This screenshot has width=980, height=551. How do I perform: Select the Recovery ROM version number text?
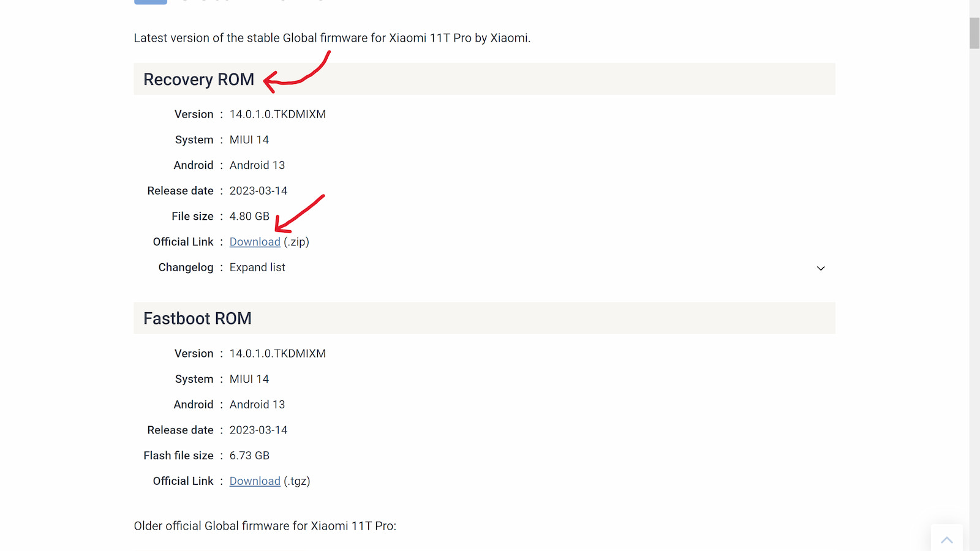pyautogui.click(x=277, y=114)
